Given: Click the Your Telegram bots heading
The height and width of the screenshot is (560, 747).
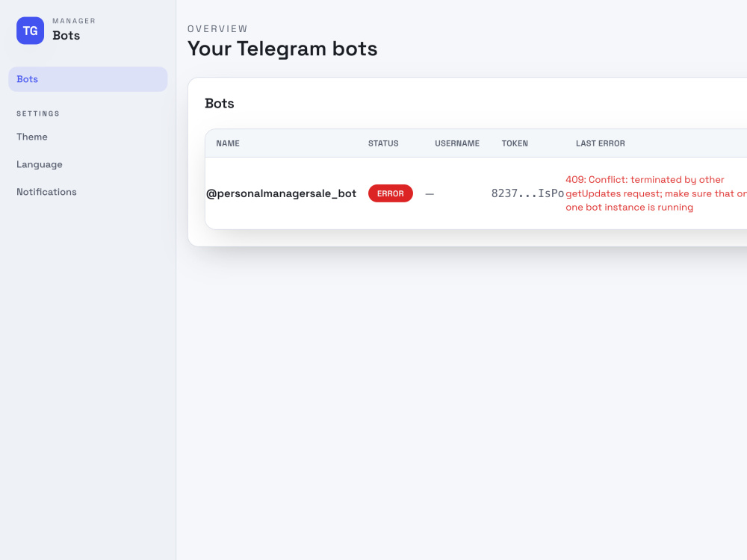Looking at the screenshot, I should point(282,49).
